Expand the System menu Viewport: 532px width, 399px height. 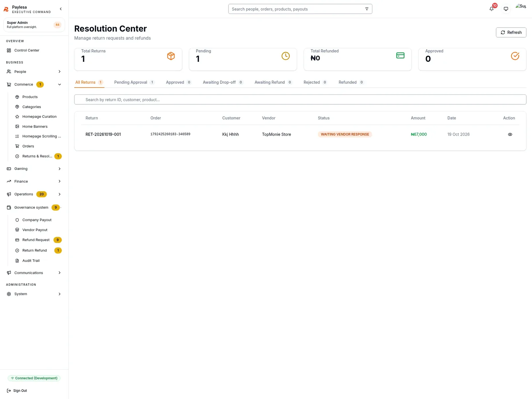(34, 294)
